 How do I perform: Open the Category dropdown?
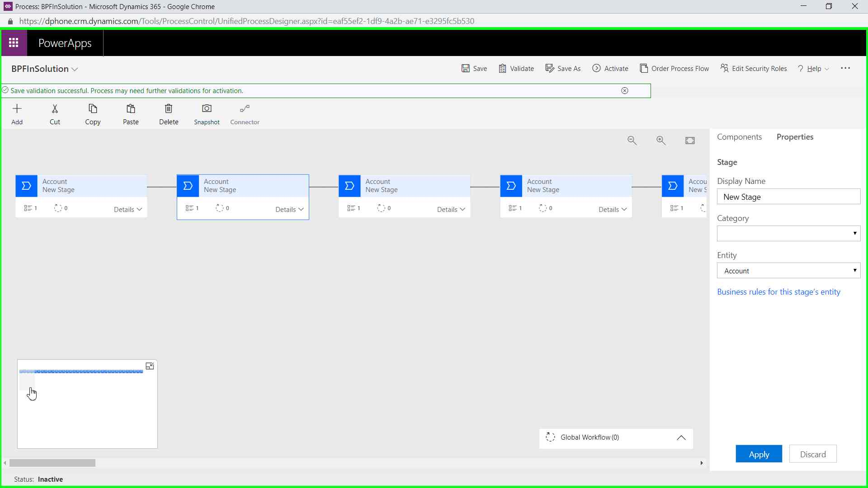[788, 234]
